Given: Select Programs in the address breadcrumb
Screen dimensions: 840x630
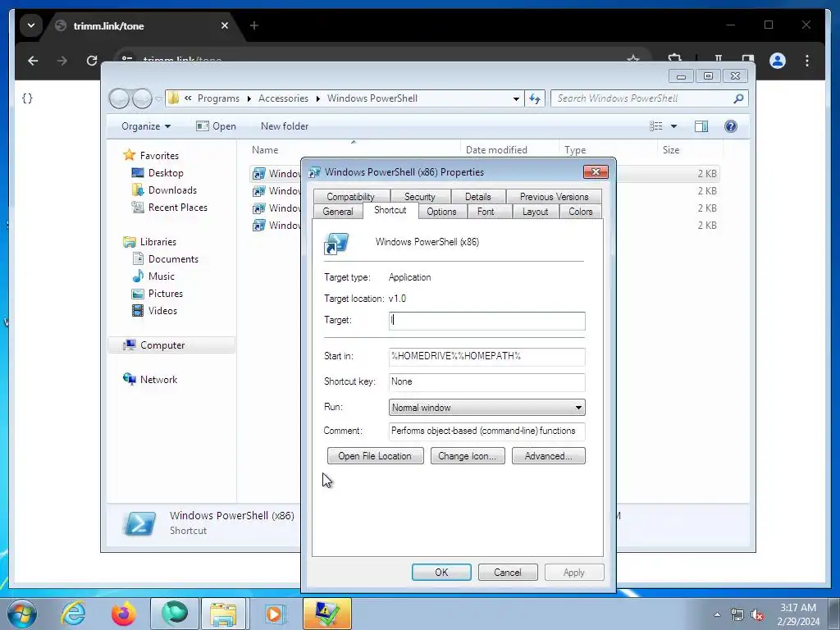Looking at the screenshot, I should click(218, 98).
